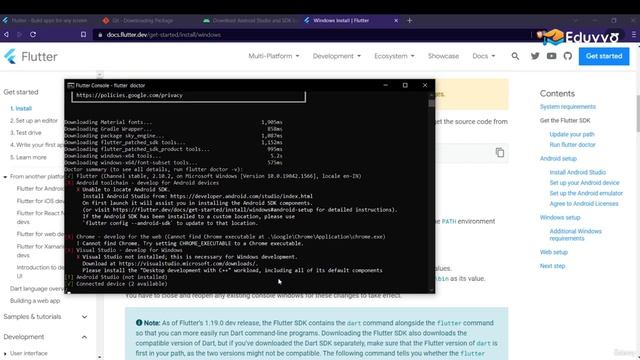
Task: Click the browser back arrow
Action: (x=7, y=35)
